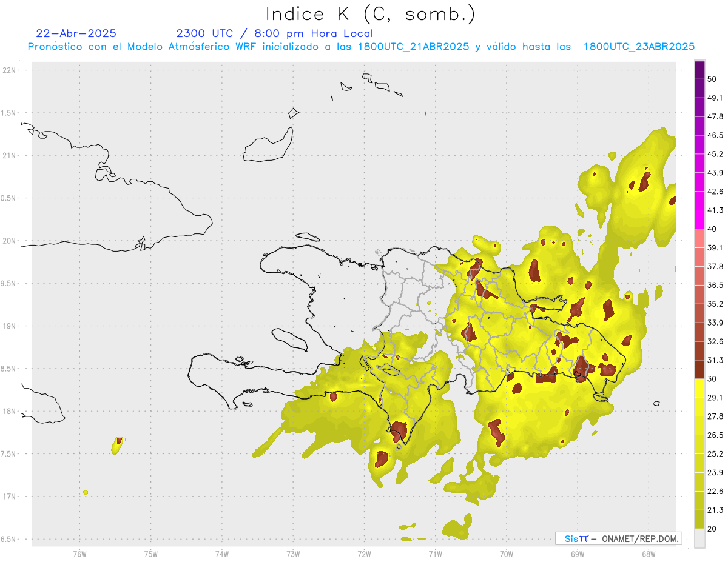The height and width of the screenshot is (562, 728).
Task: Click the legend value '32.6'
Action: tap(715, 341)
